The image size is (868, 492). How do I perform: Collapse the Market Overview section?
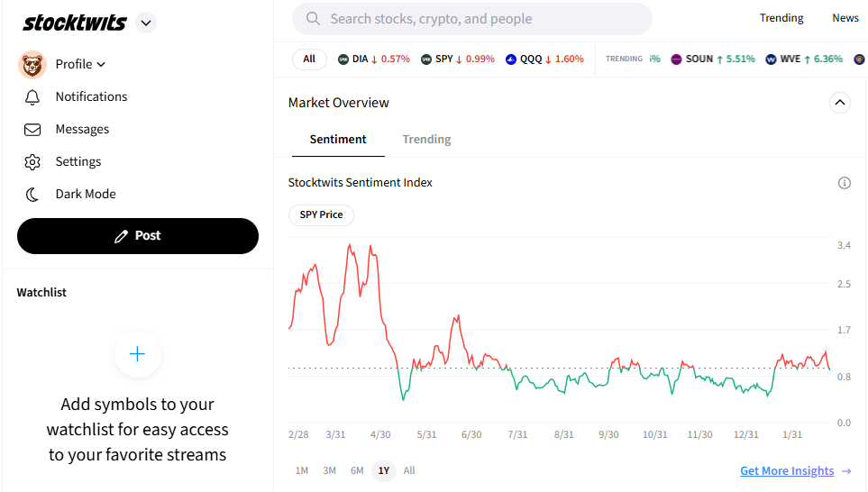tap(840, 103)
